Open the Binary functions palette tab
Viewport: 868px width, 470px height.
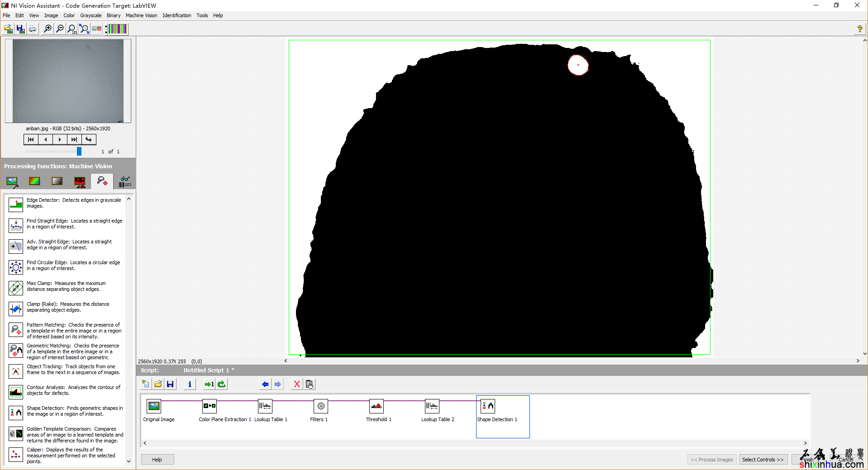coord(80,182)
